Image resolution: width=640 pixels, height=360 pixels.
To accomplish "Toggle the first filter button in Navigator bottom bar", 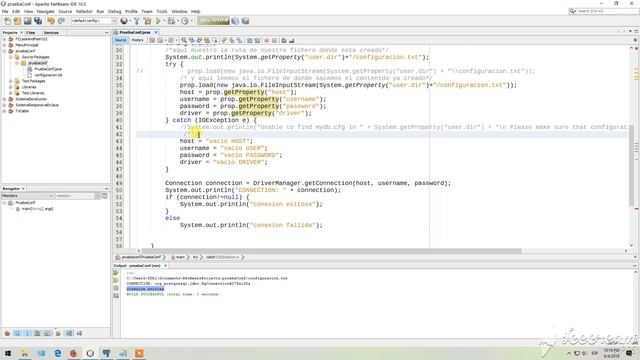I will (7, 333).
